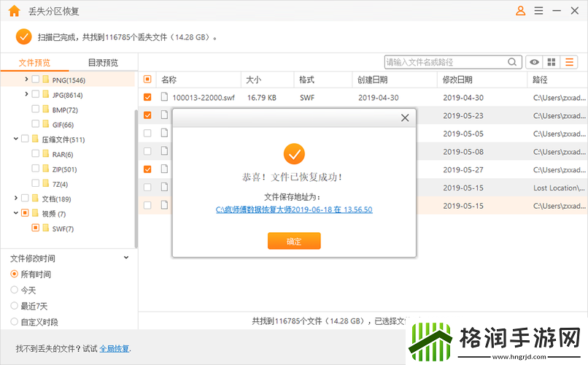The height and width of the screenshot is (365, 588).
Task: Open the 文件预览 tab
Action: point(34,63)
